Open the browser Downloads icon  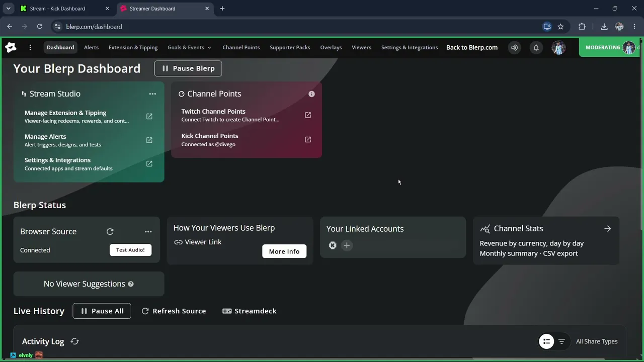[604, 27]
